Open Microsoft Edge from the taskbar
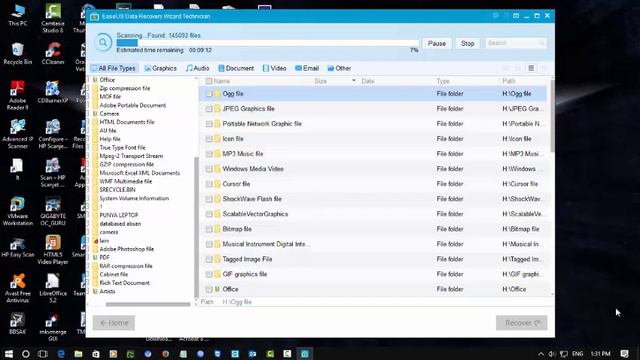 click(x=61, y=353)
